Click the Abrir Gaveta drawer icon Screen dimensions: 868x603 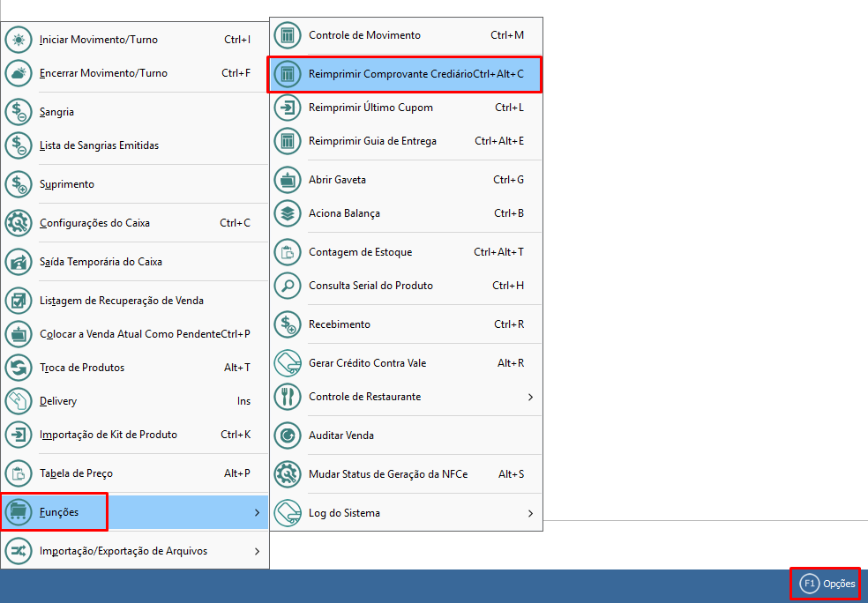pyautogui.click(x=288, y=180)
